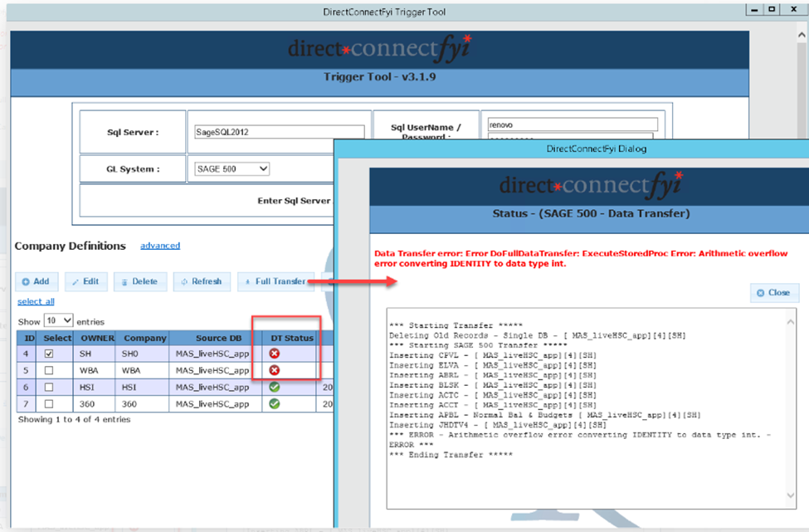Click the pencil icon on Edit button
The width and height of the screenshot is (809, 532).
point(76,282)
